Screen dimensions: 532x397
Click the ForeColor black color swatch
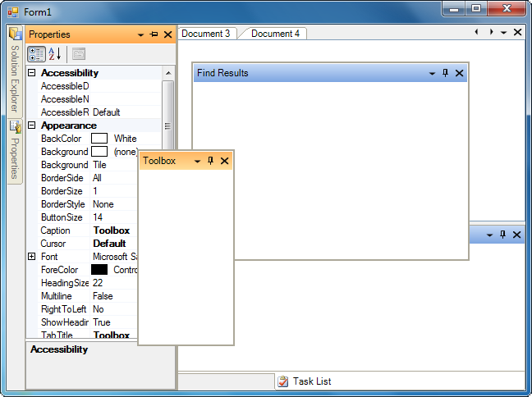tap(99, 270)
